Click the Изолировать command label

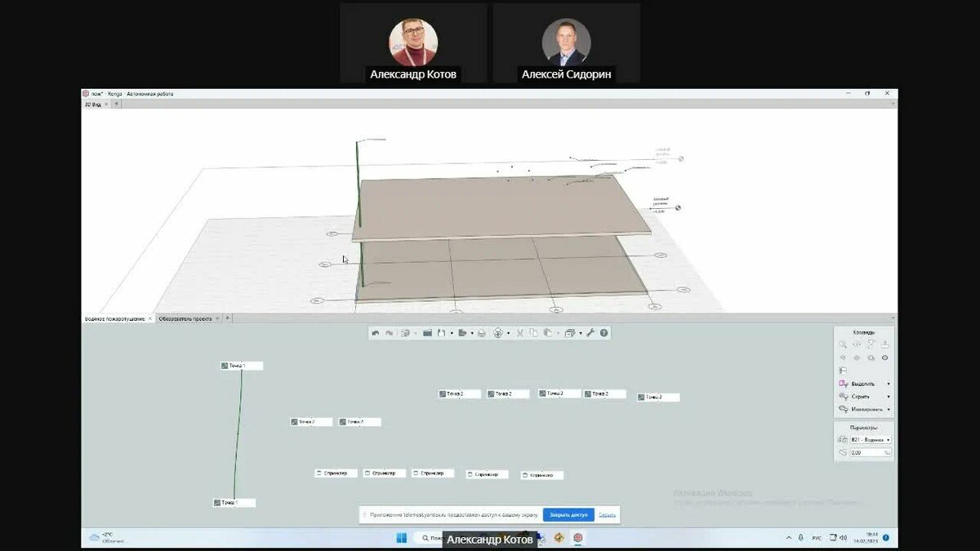pos(867,409)
